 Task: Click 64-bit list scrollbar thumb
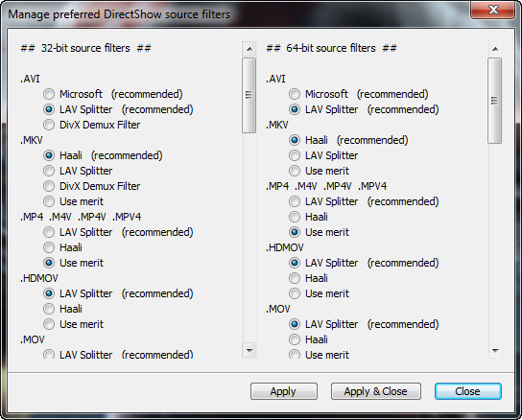[x=495, y=101]
